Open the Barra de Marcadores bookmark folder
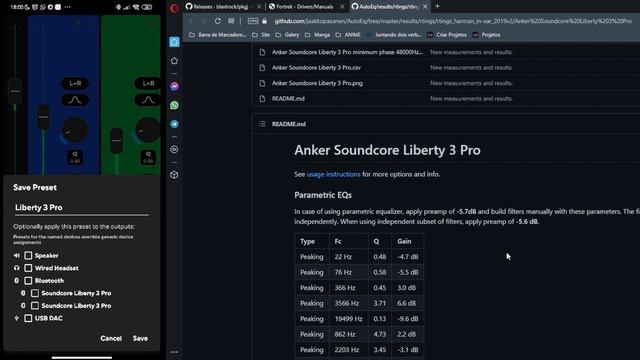The height and width of the screenshot is (360, 640). [218, 35]
